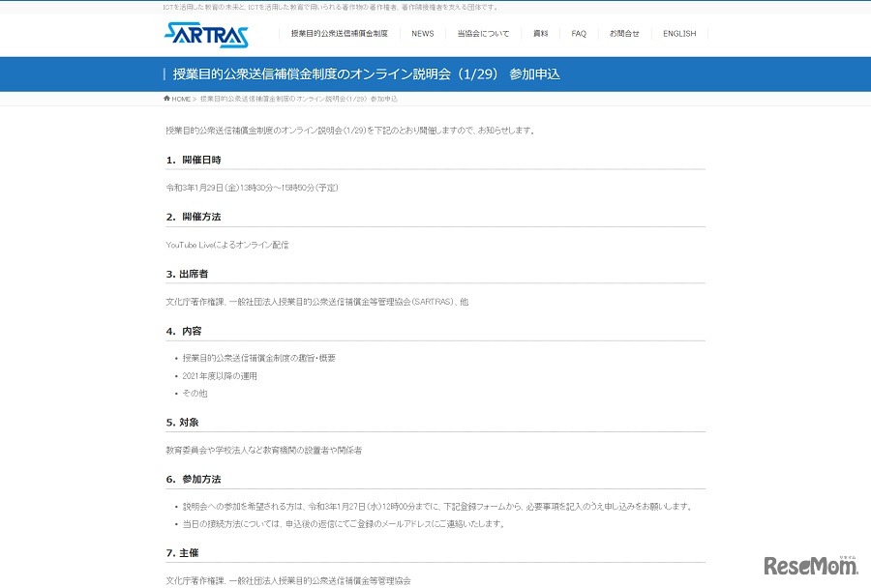The height and width of the screenshot is (588, 871).
Task: Switch the site to ENGLISH
Action: click(679, 34)
